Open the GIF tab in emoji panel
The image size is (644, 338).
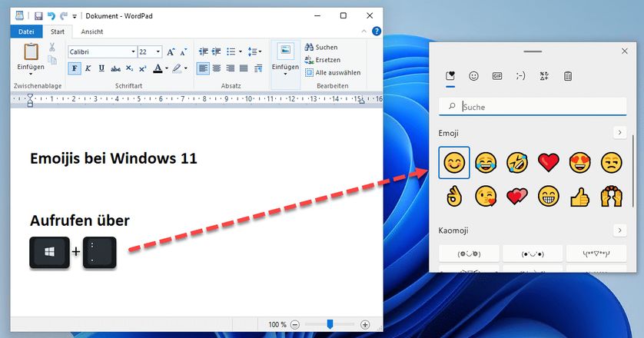point(497,76)
